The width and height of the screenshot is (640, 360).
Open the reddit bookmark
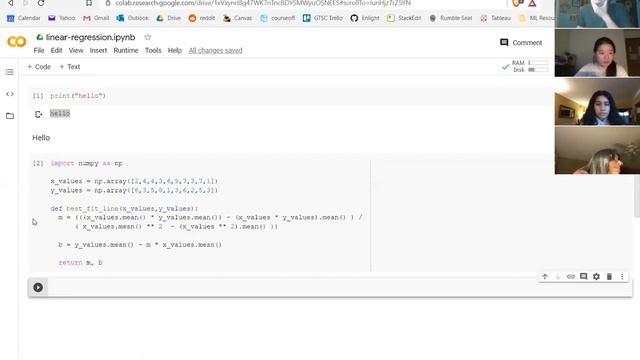click(202, 18)
